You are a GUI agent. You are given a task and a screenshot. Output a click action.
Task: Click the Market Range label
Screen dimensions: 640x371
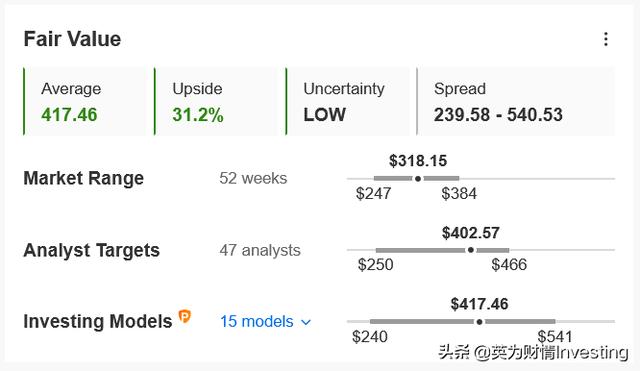tap(84, 178)
